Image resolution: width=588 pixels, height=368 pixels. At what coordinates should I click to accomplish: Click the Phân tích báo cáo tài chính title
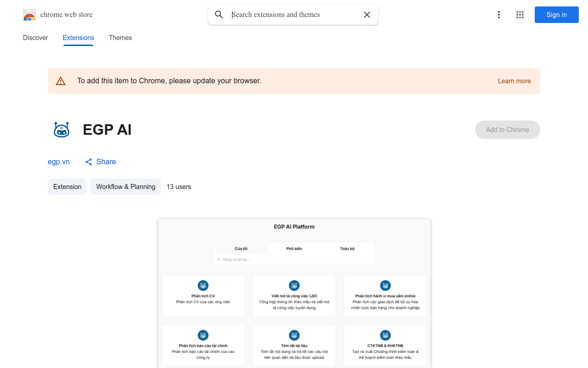203,346
